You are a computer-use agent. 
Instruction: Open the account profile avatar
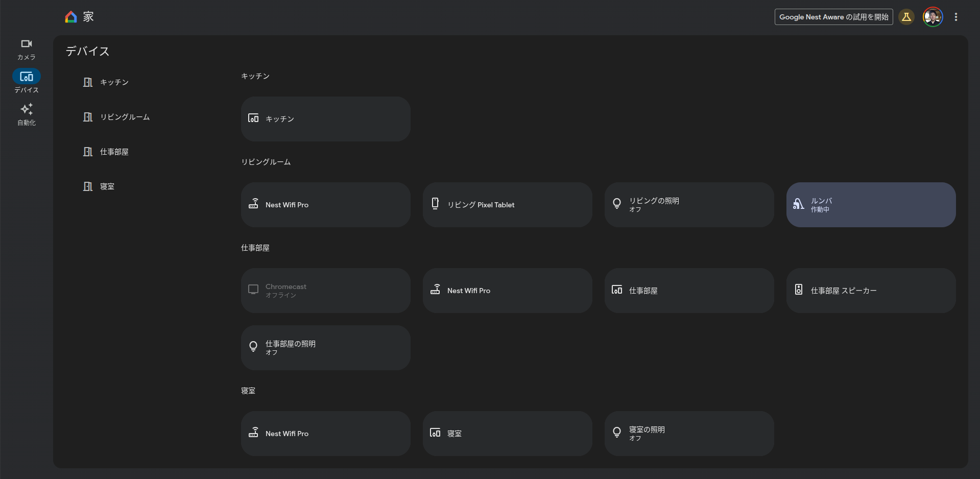tap(933, 17)
